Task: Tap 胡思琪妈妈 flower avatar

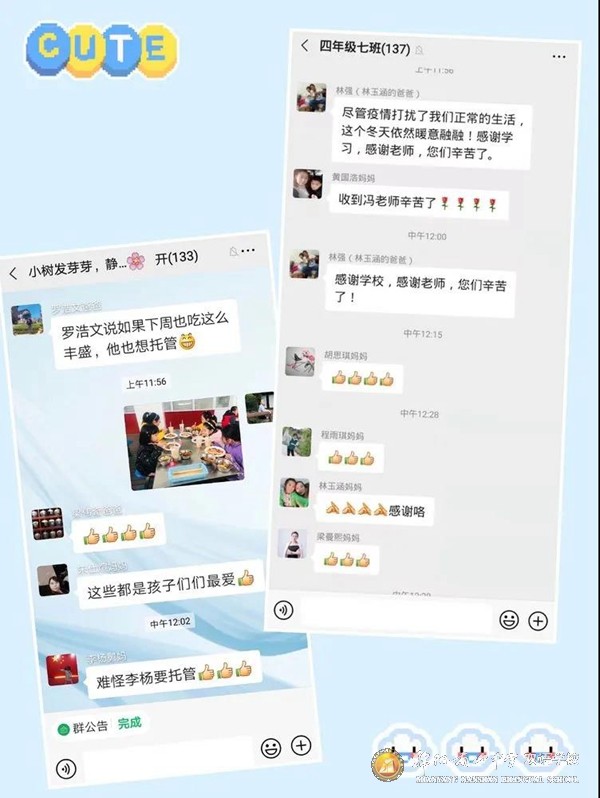Action: click(300, 362)
